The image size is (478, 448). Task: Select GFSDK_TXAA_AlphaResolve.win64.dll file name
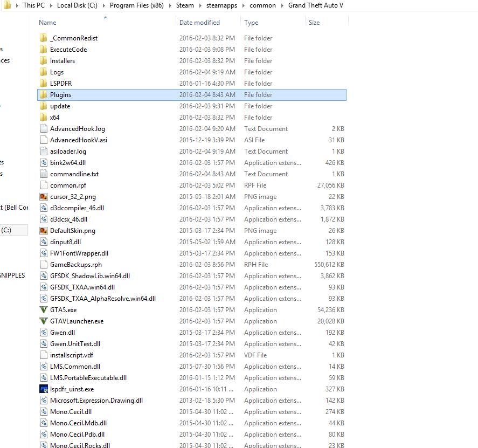tap(103, 299)
